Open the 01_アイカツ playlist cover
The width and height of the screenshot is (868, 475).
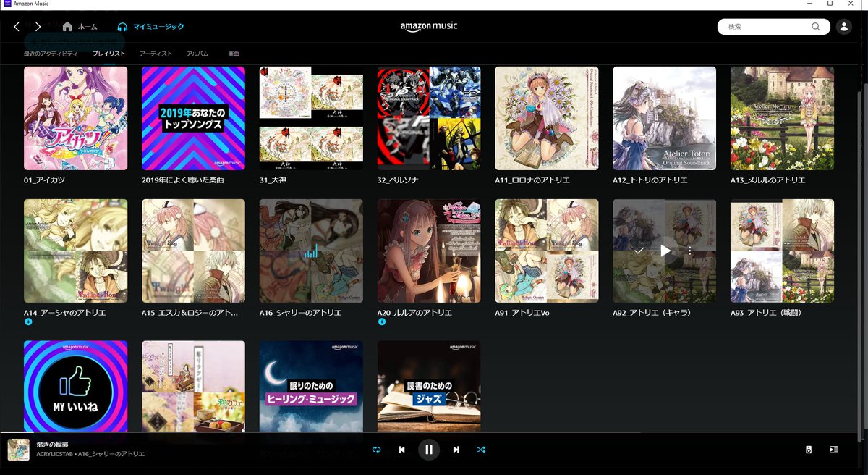pyautogui.click(x=75, y=118)
